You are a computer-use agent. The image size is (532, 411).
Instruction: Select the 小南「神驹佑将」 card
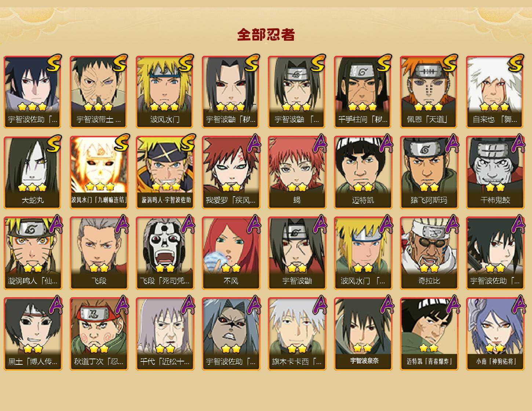pos(495,334)
